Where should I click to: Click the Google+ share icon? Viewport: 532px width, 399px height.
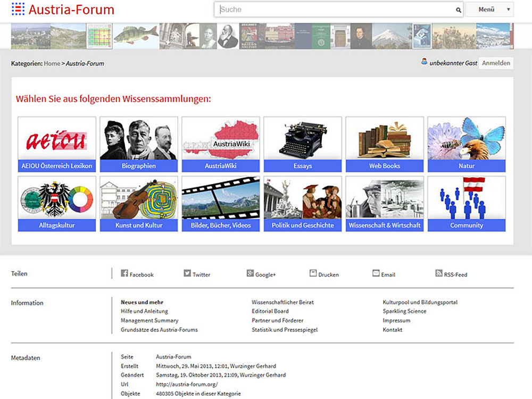coord(250,273)
